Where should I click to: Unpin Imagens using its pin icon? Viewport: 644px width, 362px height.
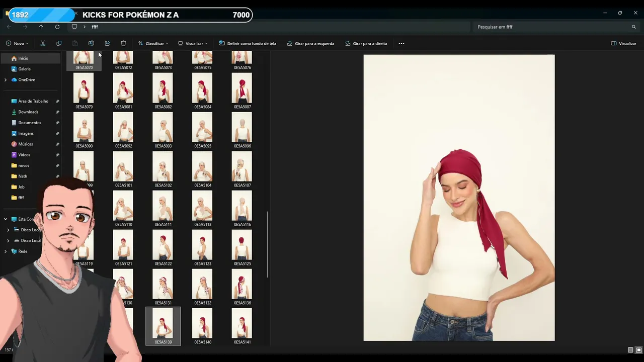(x=57, y=133)
